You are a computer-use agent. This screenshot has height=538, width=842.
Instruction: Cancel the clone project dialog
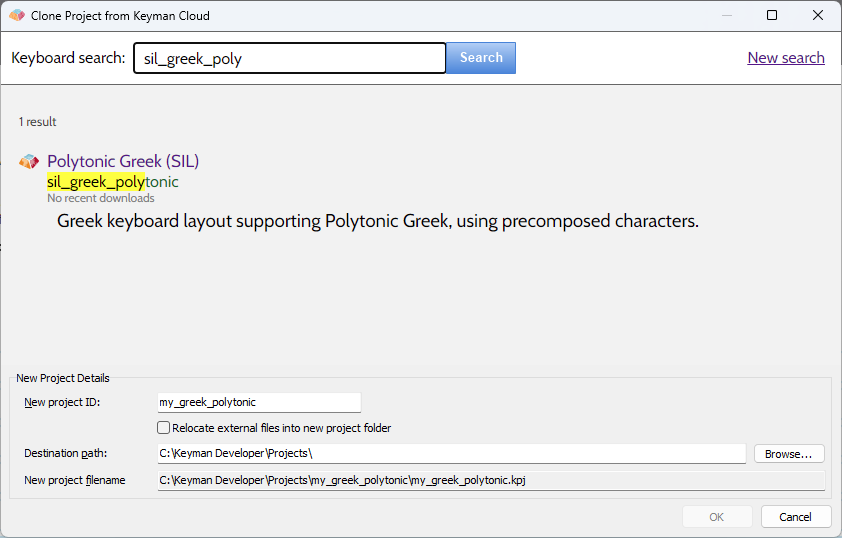(795, 517)
